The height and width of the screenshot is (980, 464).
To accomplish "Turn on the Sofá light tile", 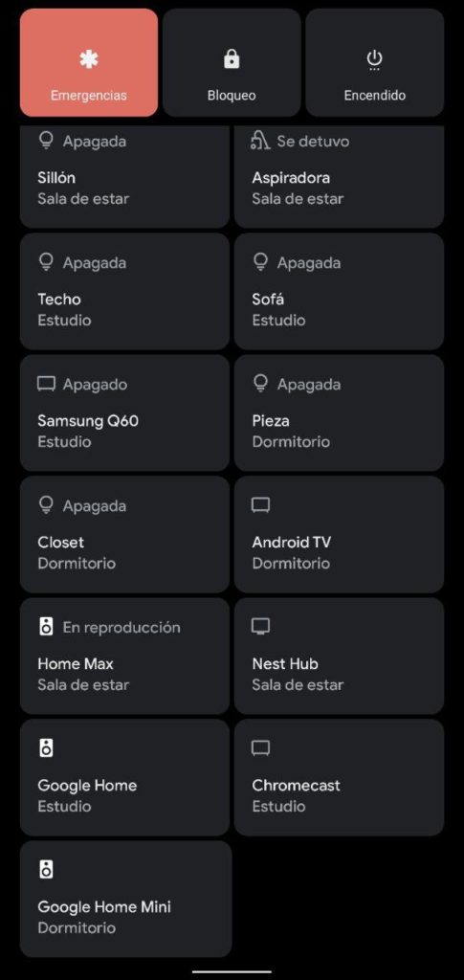I will [x=339, y=291].
